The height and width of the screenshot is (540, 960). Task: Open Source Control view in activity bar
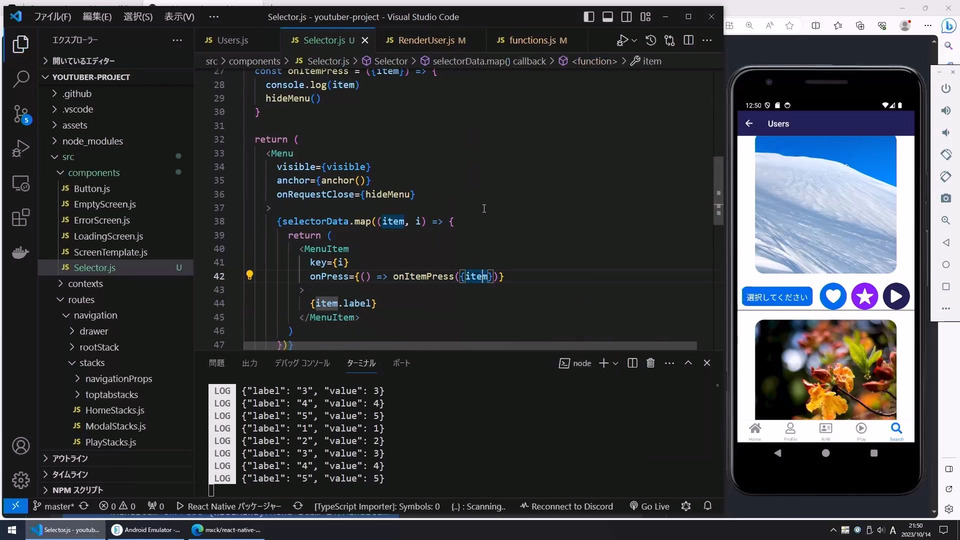tap(21, 112)
